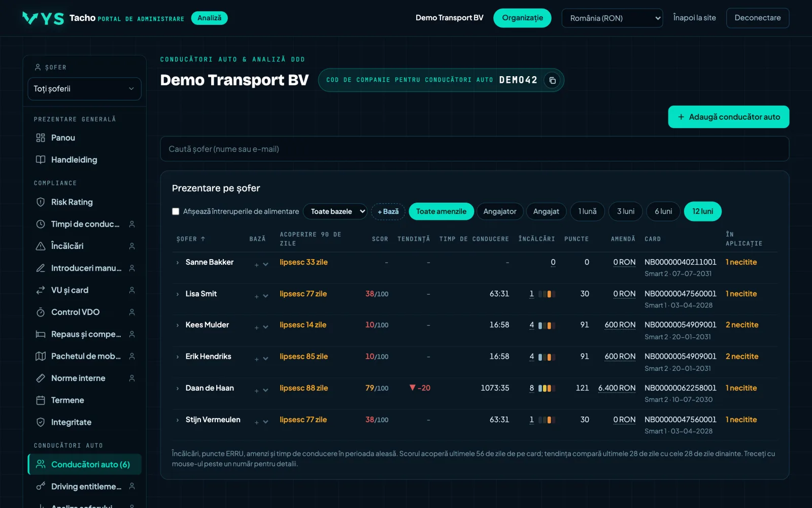Viewport: 812px width, 508px height.
Task: Enable Afișează întreruperile de alimentare checkbox
Action: coord(176,211)
